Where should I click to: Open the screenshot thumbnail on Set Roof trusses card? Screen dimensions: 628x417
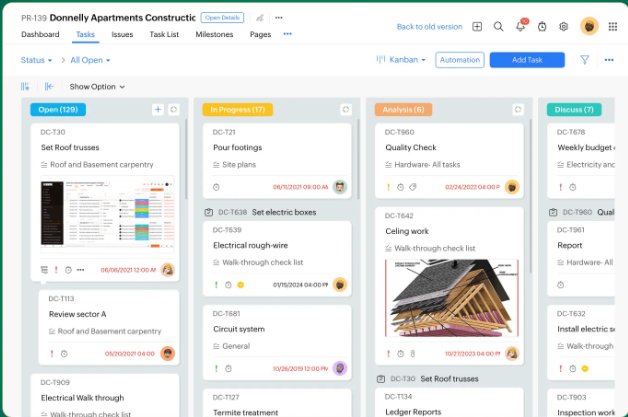click(107, 214)
